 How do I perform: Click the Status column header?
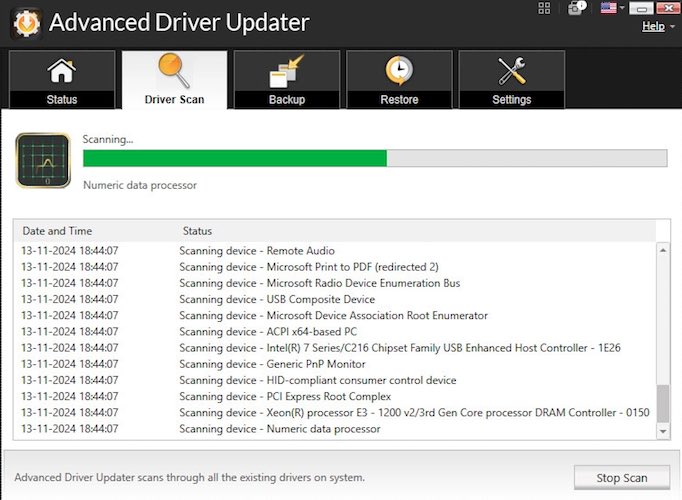[197, 231]
